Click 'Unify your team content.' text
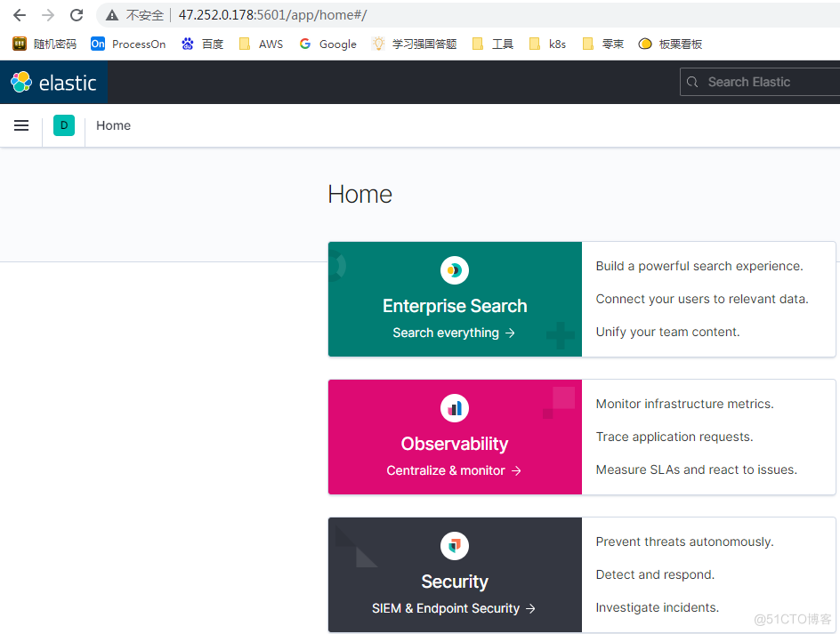Viewport: 840px width, 634px height. (667, 332)
